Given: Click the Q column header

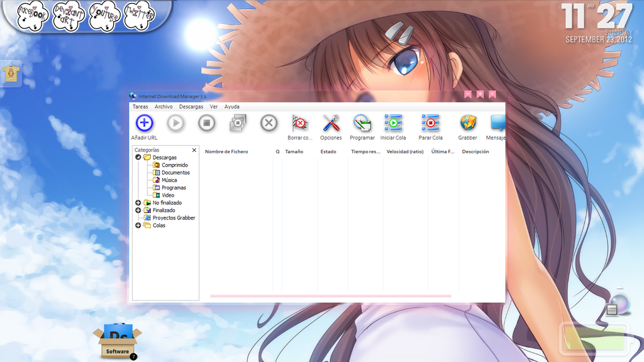Looking at the screenshot, I should pyautogui.click(x=277, y=151).
